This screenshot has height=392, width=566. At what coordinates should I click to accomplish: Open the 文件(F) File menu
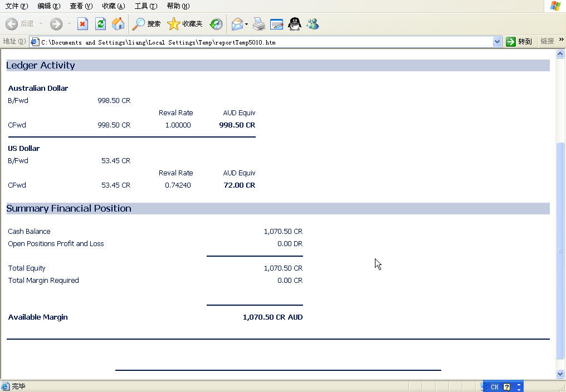[16, 6]
